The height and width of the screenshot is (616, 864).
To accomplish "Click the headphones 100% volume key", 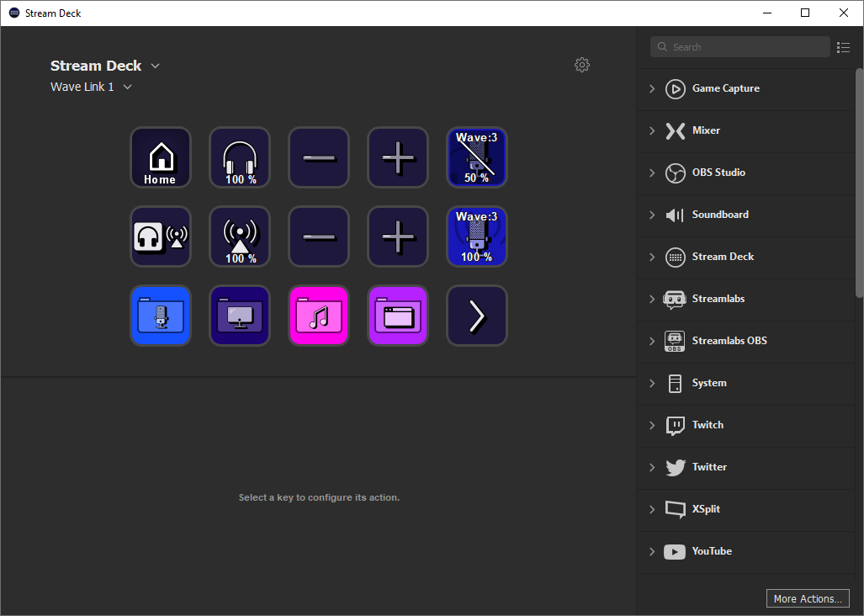I will point(240,157).
